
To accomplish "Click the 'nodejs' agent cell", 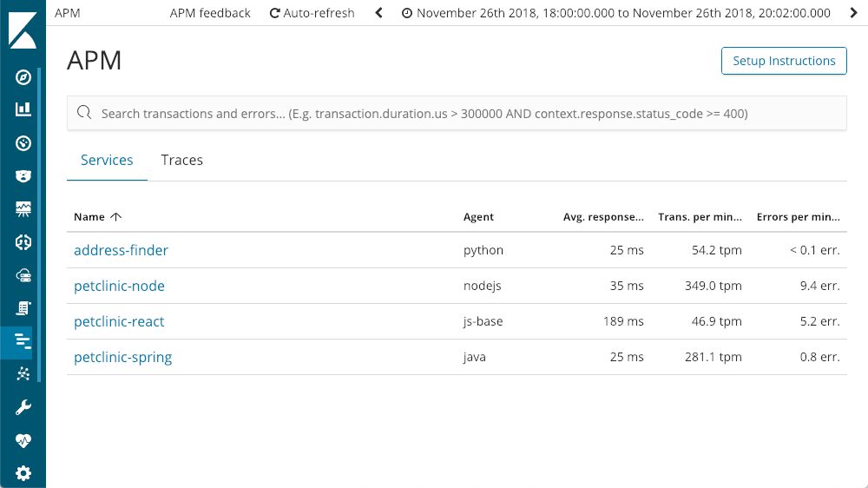I will [x=482, y=286].
